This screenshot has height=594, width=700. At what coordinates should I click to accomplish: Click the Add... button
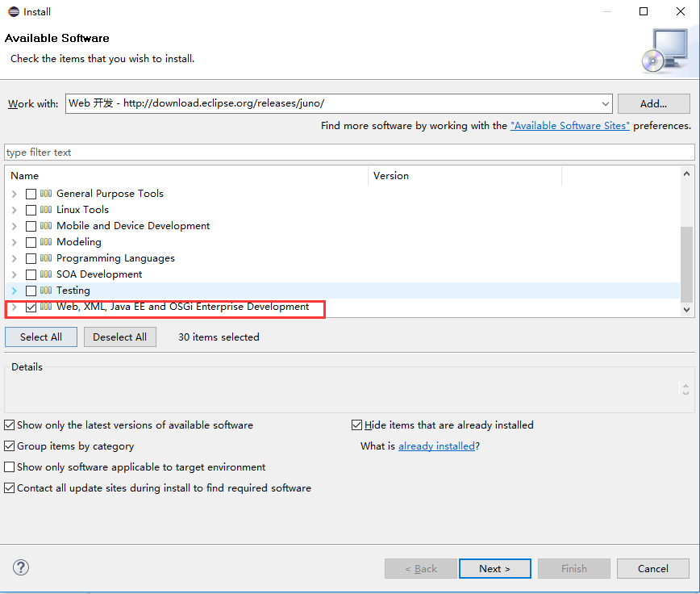pyautogui.click(x=653, y=103)
